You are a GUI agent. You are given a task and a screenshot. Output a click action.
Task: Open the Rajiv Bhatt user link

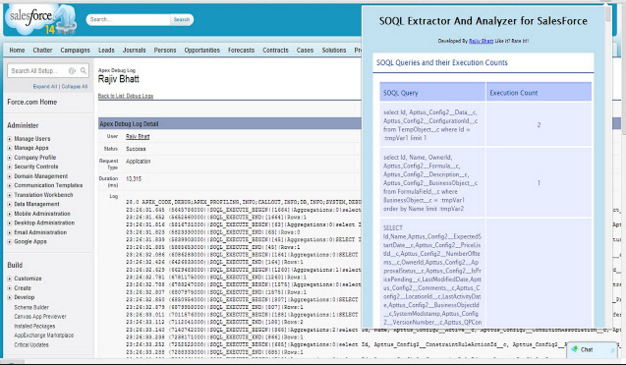click(138, 137)
